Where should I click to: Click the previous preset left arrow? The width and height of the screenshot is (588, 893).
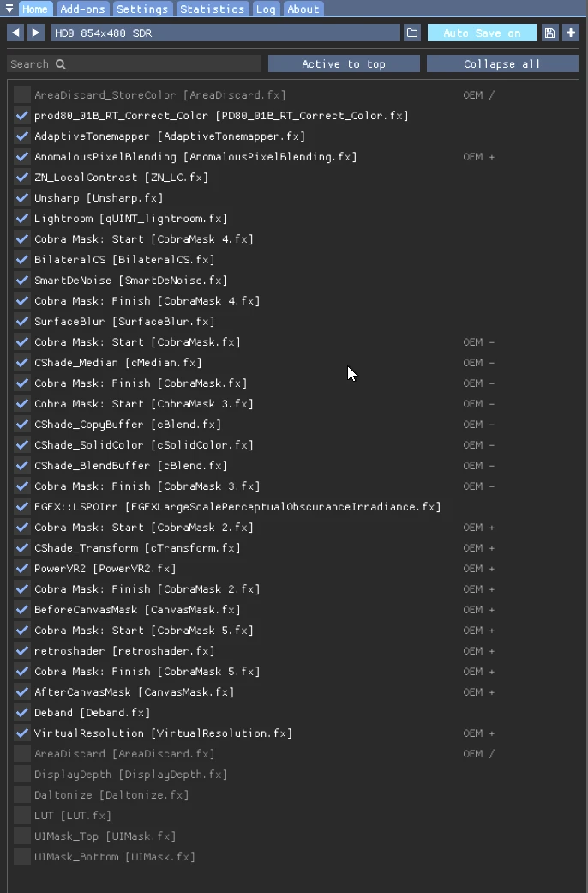coord(15,33)
